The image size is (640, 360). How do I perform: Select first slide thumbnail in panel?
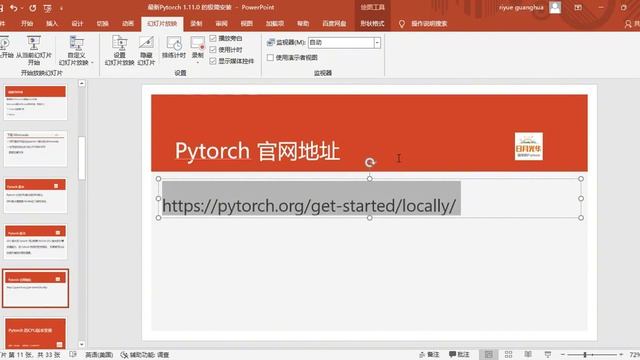pos(35,102)
